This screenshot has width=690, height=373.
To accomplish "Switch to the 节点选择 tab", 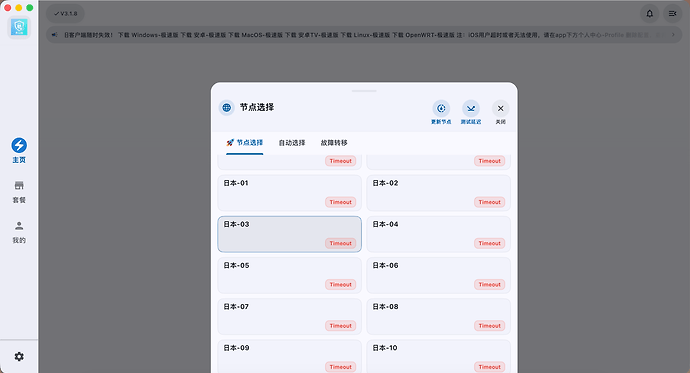I will pos(245,143).
